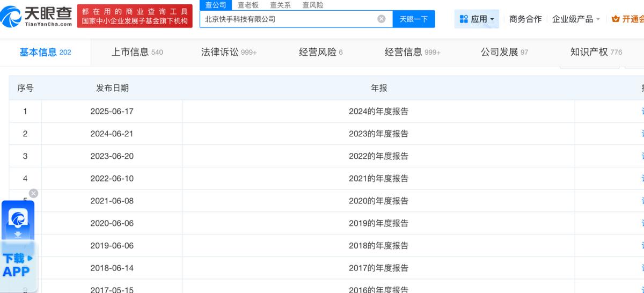Click the 2024的年度报告 cell

click(x=379, y=112)
